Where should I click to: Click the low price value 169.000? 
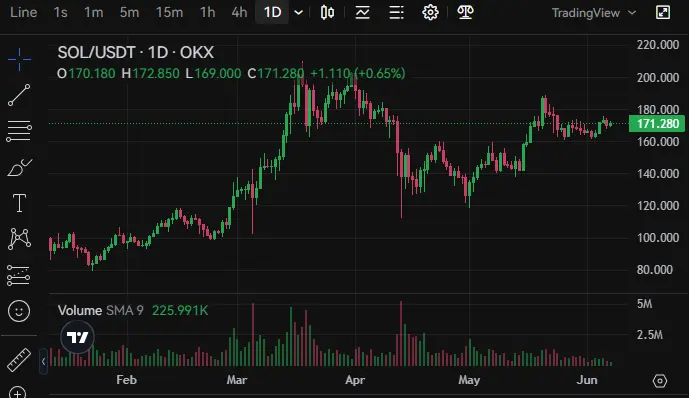218,73
